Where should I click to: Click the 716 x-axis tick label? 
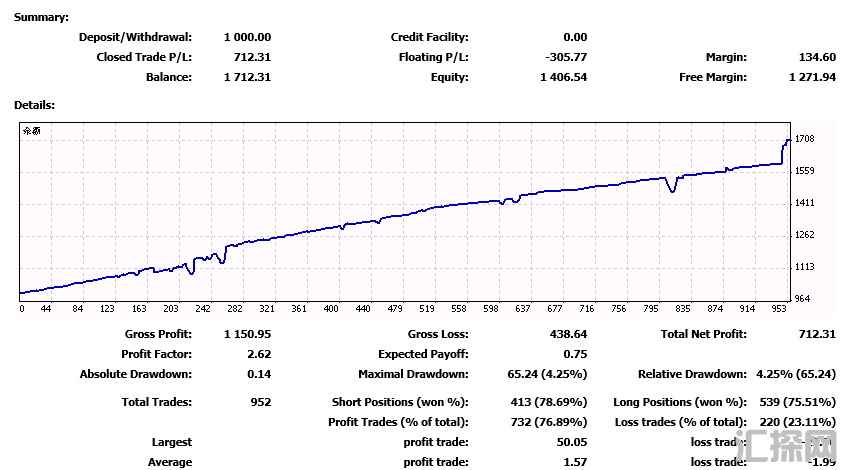tap(586, 309)
